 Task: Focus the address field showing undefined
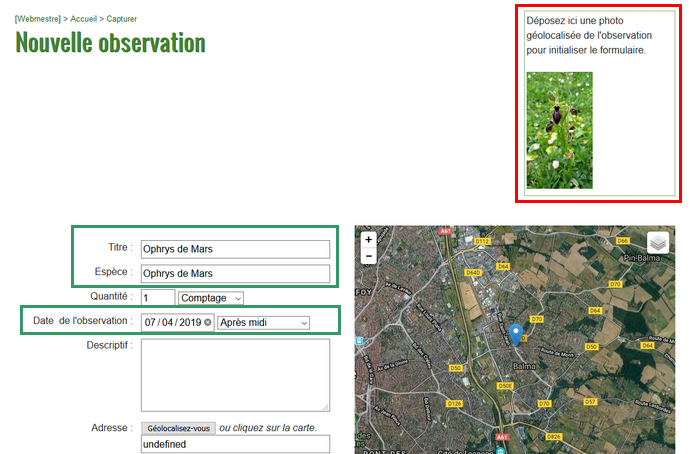(x=235, y=443)
